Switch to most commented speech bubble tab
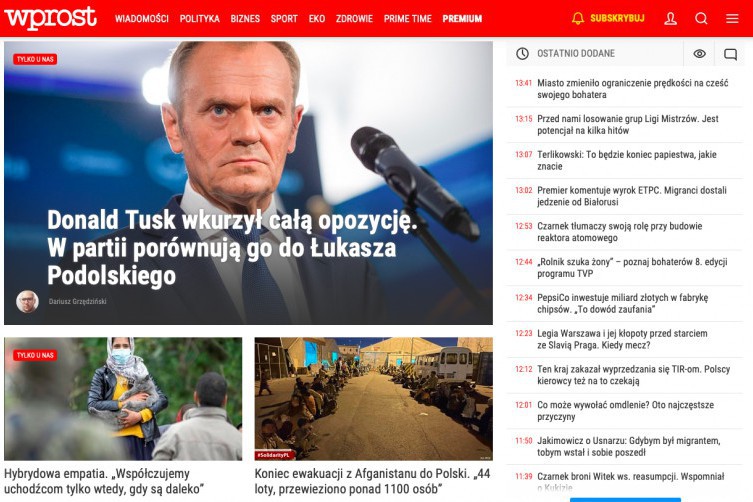The width and height of the screenshot is (753, 502). [x=730, y=53]
